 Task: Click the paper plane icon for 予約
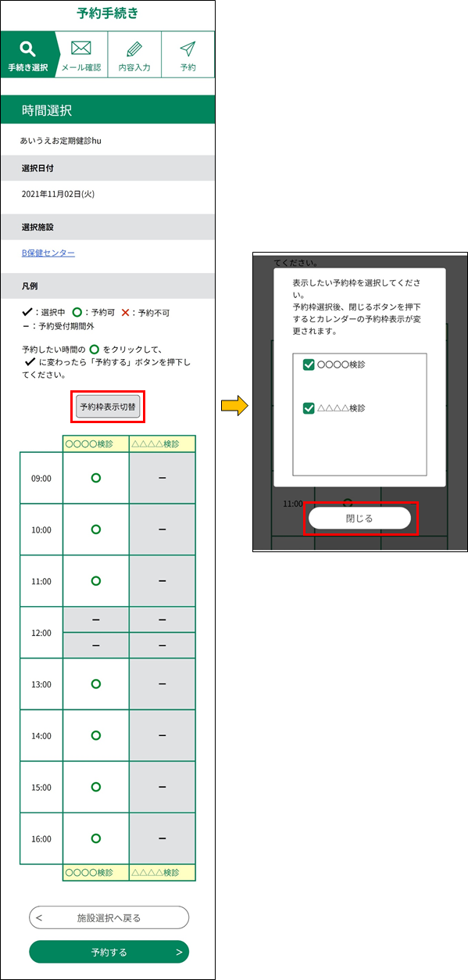[188, 48]
